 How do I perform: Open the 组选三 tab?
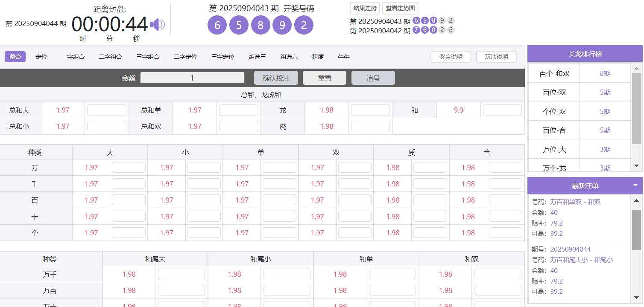point(257,56)
